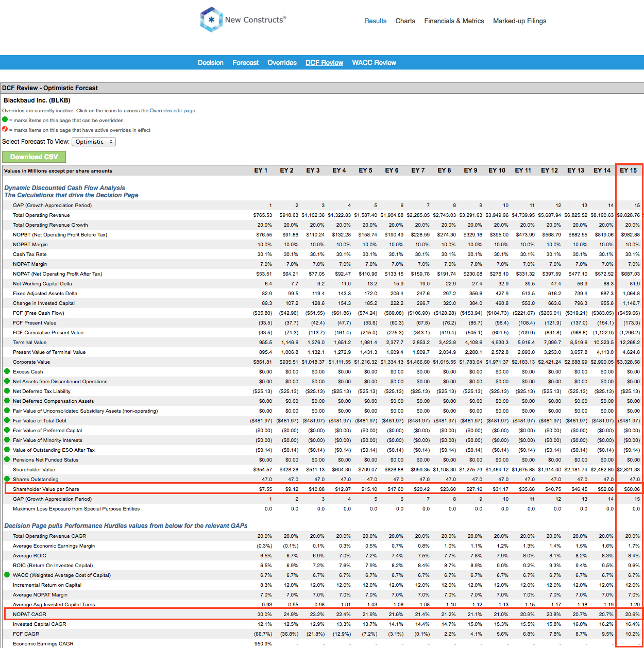Click the (66.7%) FCF CAGR value
The image size is (644, 648).
263,634
